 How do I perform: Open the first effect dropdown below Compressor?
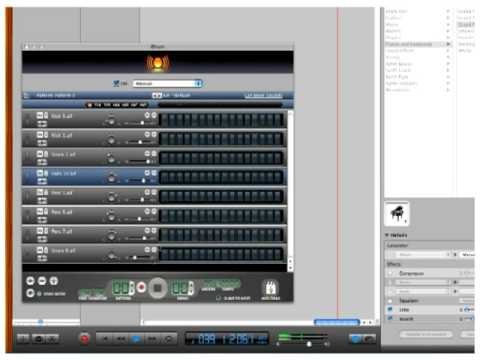pos(423,282)
